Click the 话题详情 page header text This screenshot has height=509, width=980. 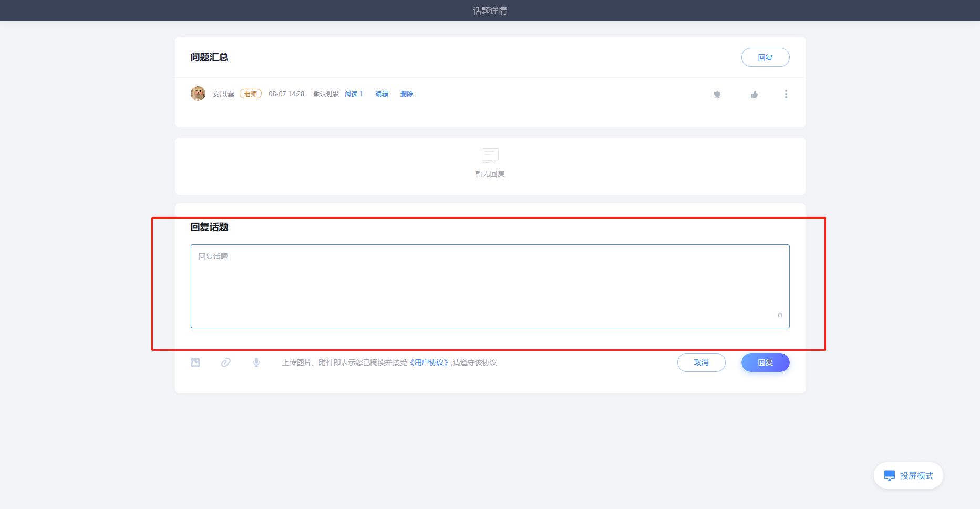click(x=490, y=11)
